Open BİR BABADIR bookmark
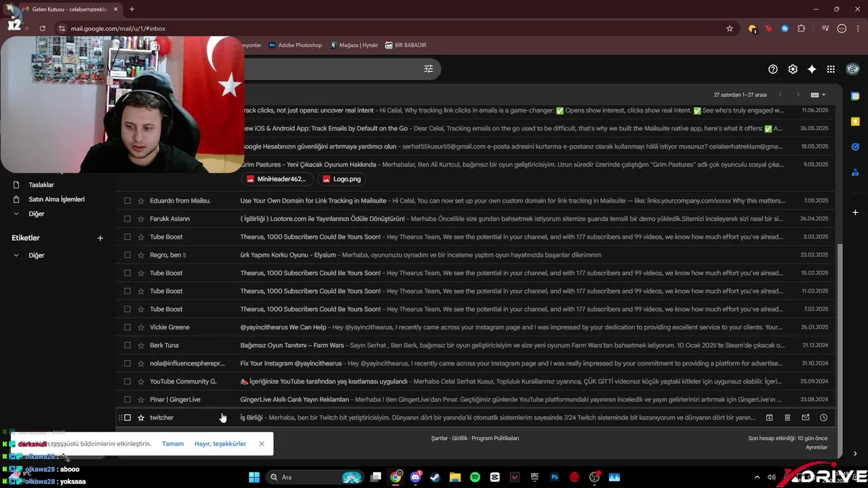The height and width of the screenshot is (488, 868). point(406,45)
